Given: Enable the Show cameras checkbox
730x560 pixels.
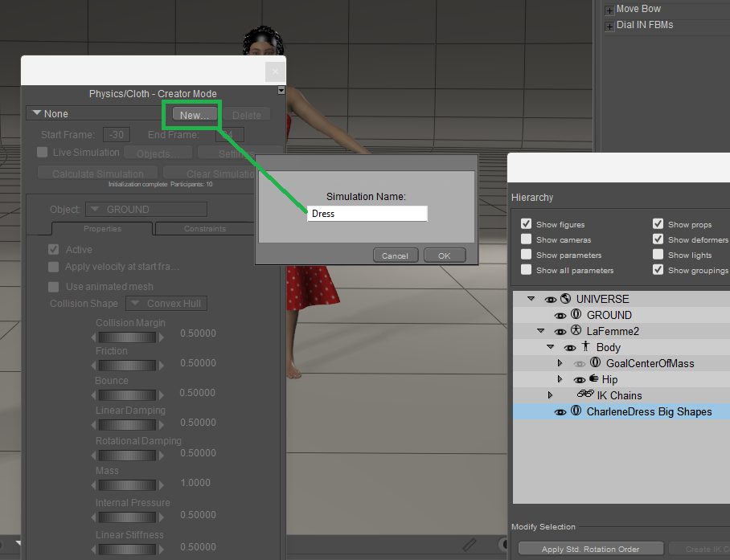Looking at the screenshot, I should click(526, 239).
